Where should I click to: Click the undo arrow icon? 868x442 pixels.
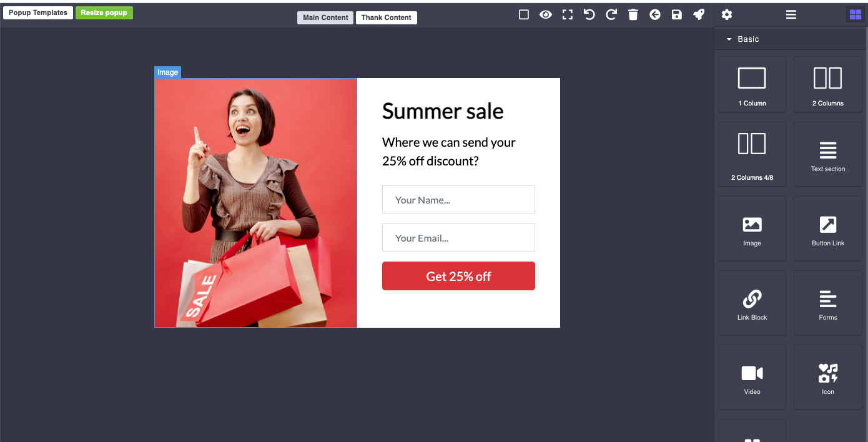(x=589, y=14)
